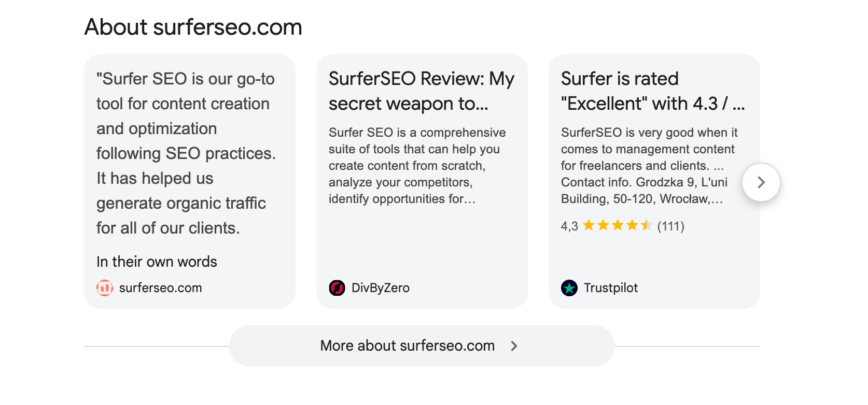Click the Trustpilot source name
Image resolution: width=868 pixels, height=405 pixels.
(x=610, y=288)
